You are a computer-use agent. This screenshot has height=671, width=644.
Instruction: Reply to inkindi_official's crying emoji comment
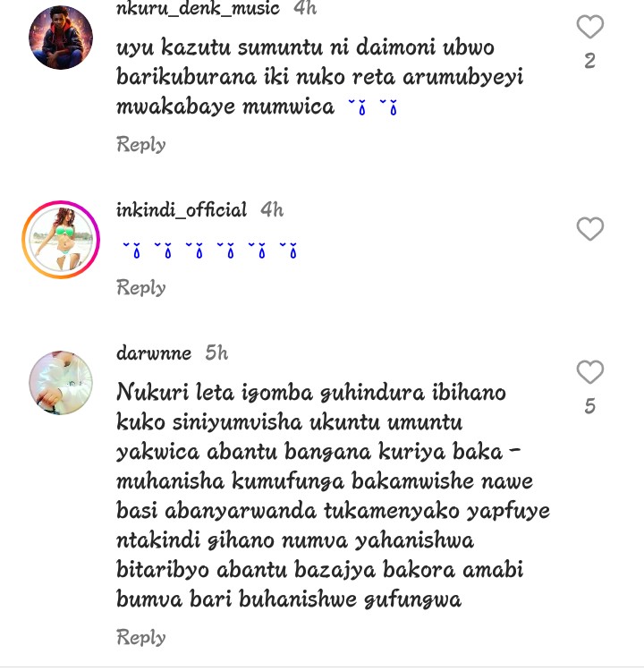pos(141,287)
